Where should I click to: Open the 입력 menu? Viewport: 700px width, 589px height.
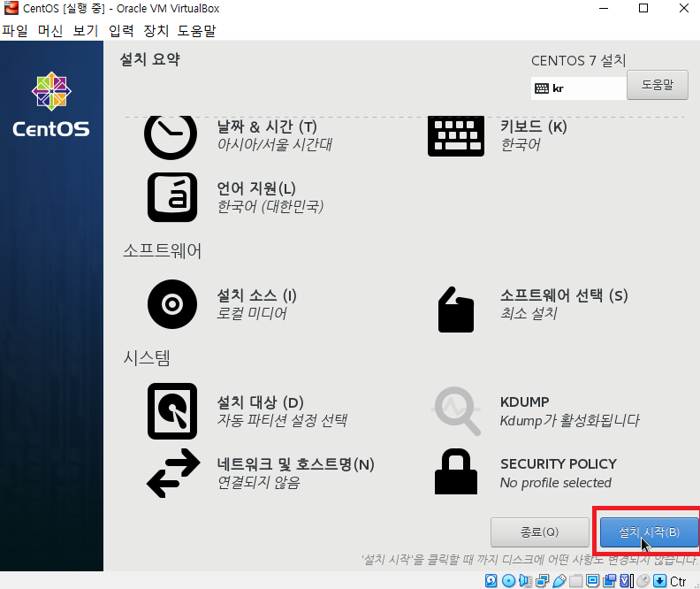121,31
